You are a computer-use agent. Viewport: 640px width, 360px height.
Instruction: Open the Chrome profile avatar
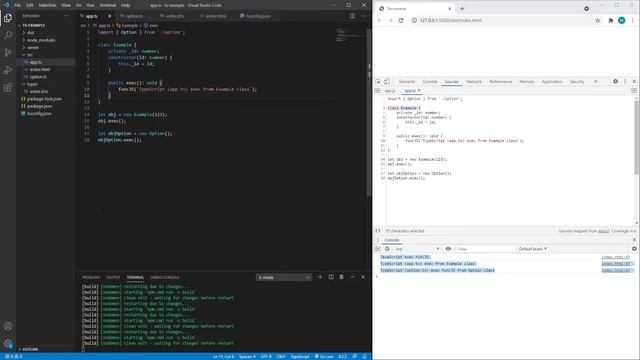[621, 20]
